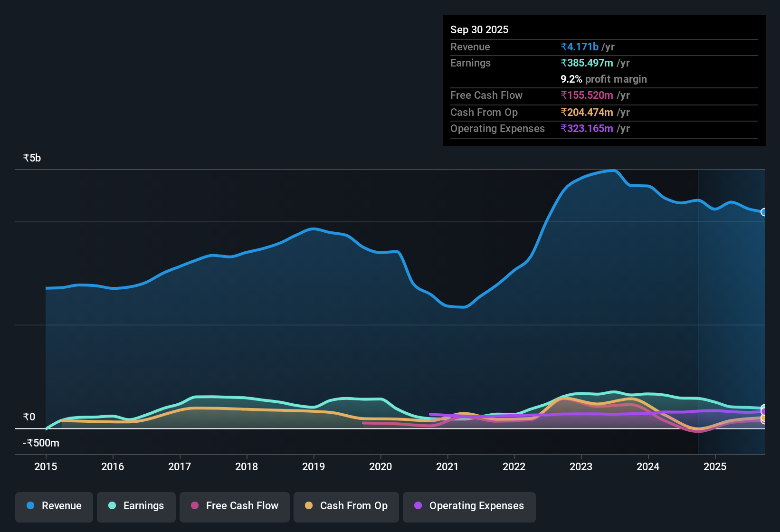Click the orange Cash From Op legend dot
This screenshot has width=780, height=532.
pos(308,506)
